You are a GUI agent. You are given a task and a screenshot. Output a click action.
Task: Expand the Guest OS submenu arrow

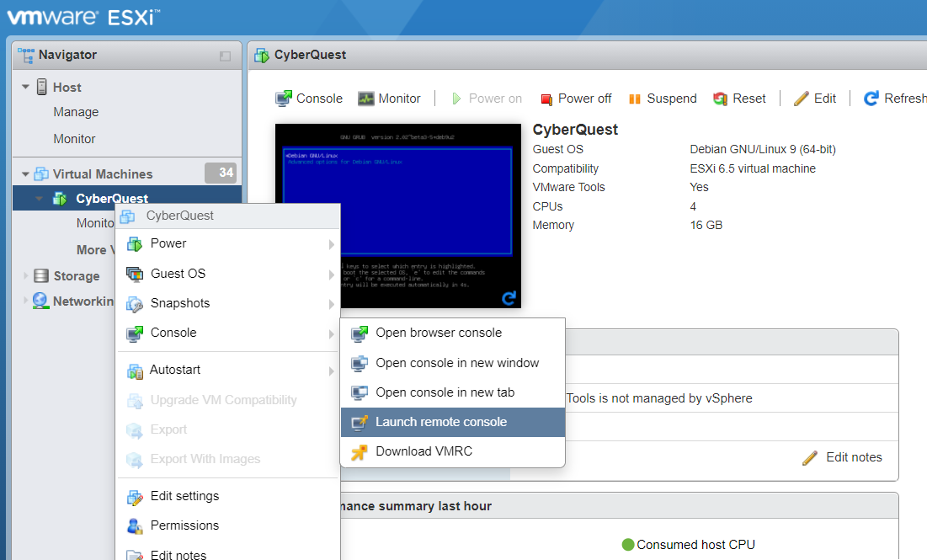331,275
